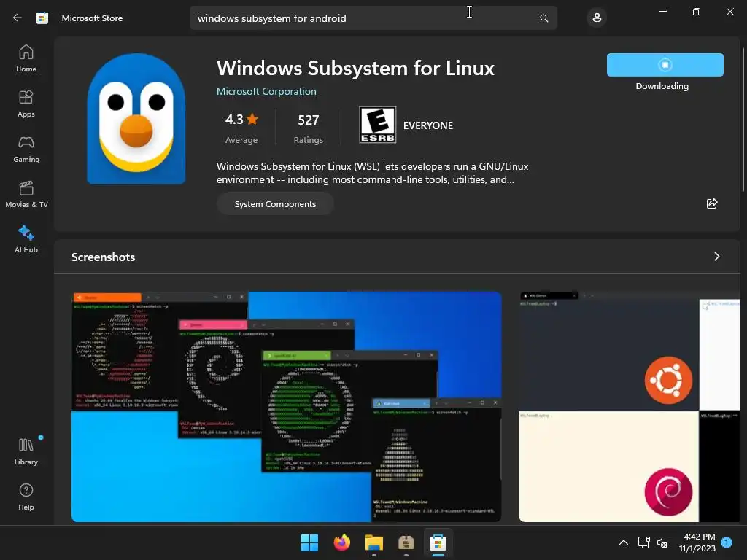Expand Screenshots section with chevron
The height and width of the screenshot is (560, 747).
716,257
